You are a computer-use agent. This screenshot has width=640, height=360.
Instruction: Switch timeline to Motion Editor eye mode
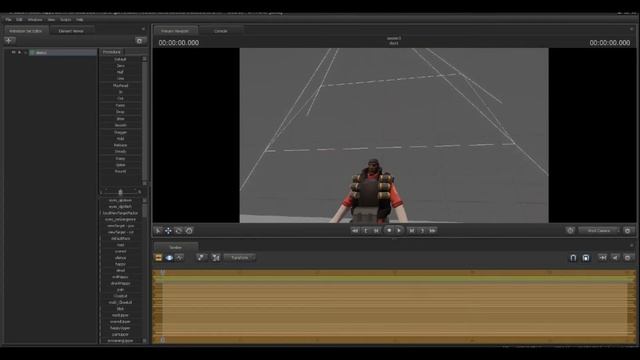pyautogui.click(x=169, y=258)
